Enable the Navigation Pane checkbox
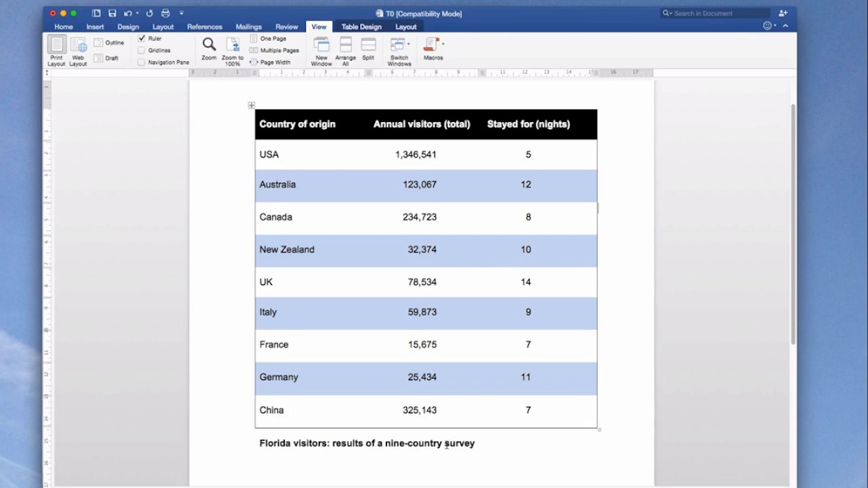Image resolution: width=868 pixels, height=488 pixels. [141, 62]
